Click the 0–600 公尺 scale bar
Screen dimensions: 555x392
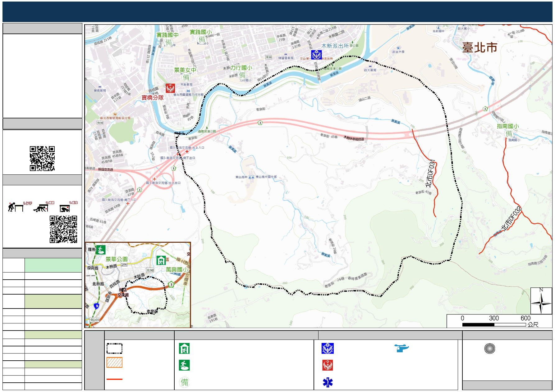point(494,325)
